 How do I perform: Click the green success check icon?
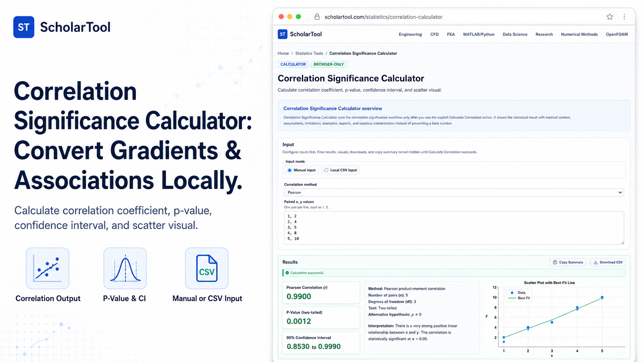(287, 273)
